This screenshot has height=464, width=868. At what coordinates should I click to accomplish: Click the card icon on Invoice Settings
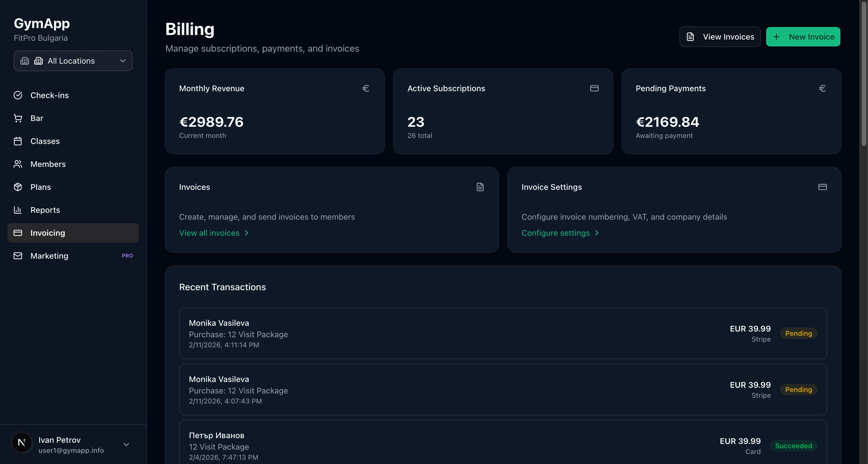pos(823,187)
